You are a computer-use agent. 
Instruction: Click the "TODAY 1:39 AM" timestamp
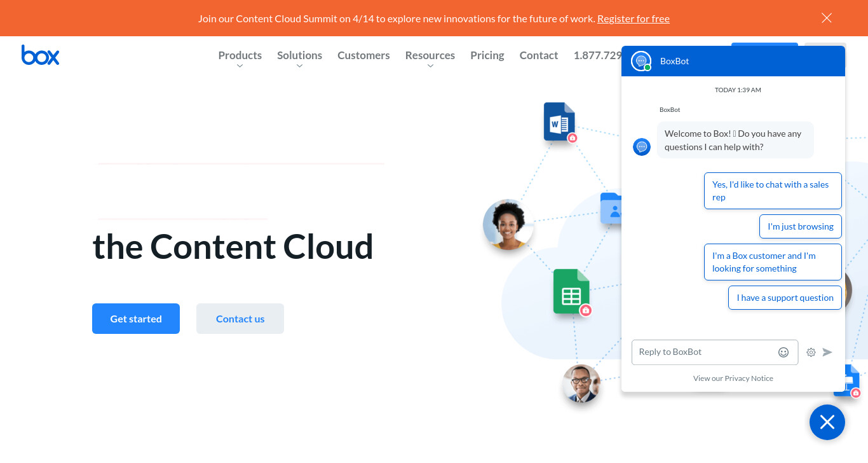[x=738, y=90]
